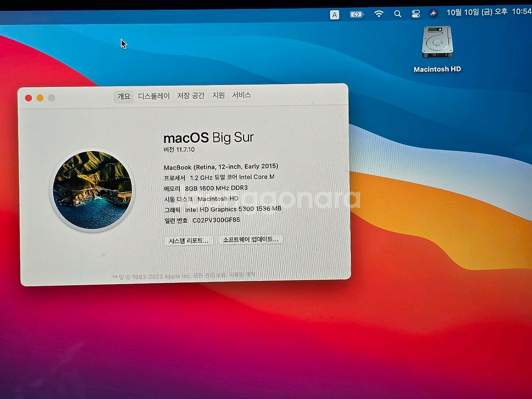Open Spotlight search magnifier icon

(397, 14)
